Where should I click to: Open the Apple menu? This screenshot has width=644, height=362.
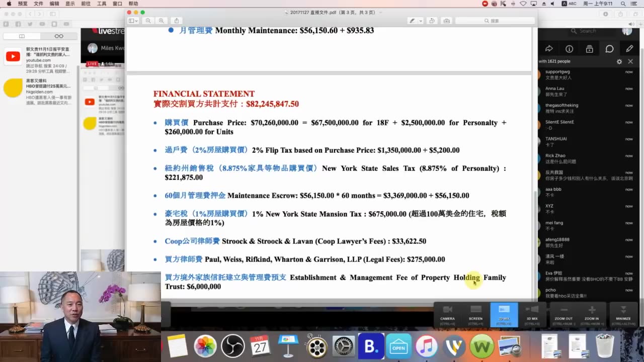tap(9, 4)
